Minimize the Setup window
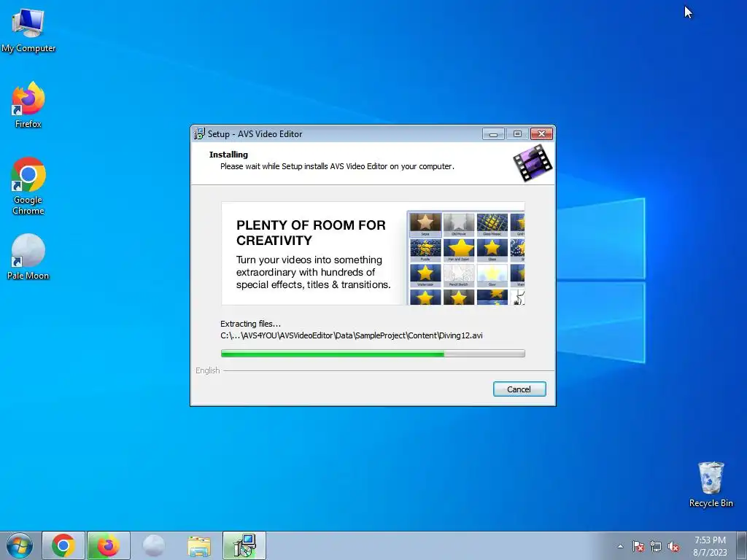Viewport: 747px width, 560px height. [x=493, y=134]
